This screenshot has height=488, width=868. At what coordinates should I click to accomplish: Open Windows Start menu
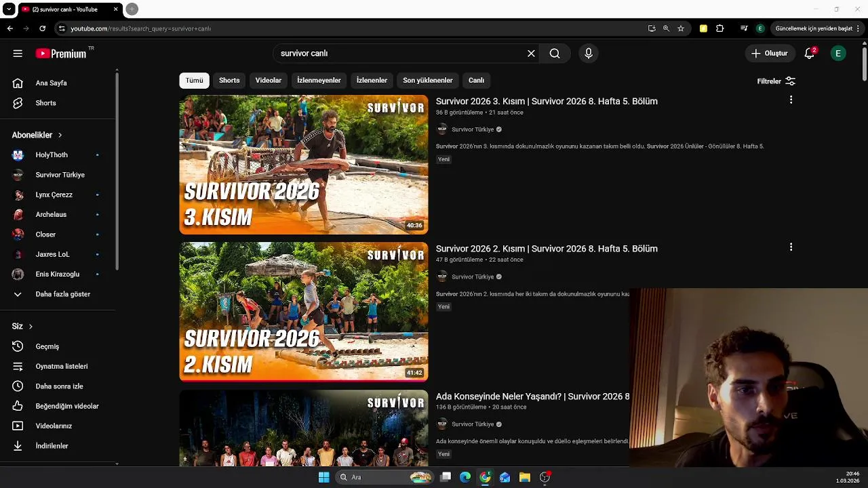pyautogui.click(x=323, y=477)
